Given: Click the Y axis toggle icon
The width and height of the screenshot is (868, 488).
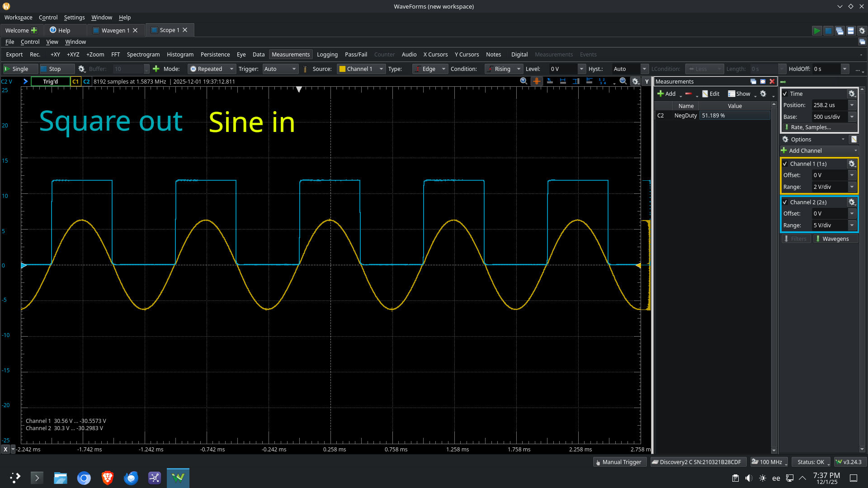Looking at the screenshot, I should [x=647, y=82].
